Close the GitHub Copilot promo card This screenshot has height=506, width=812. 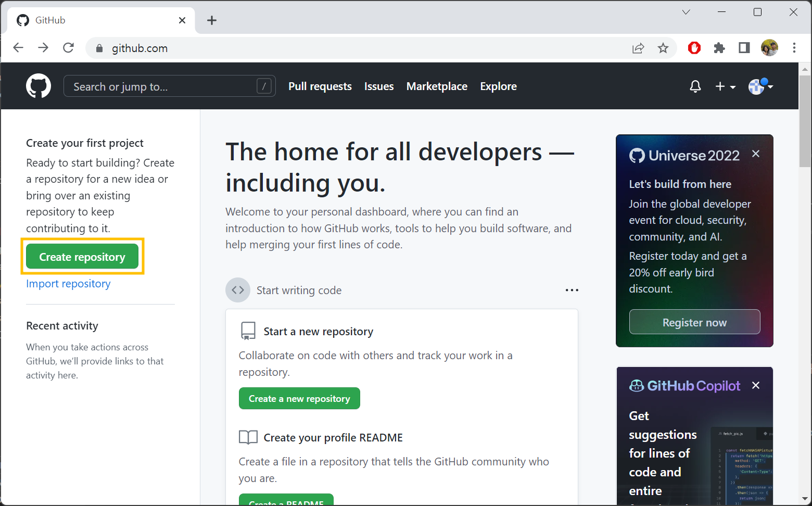tap(756, 385)
